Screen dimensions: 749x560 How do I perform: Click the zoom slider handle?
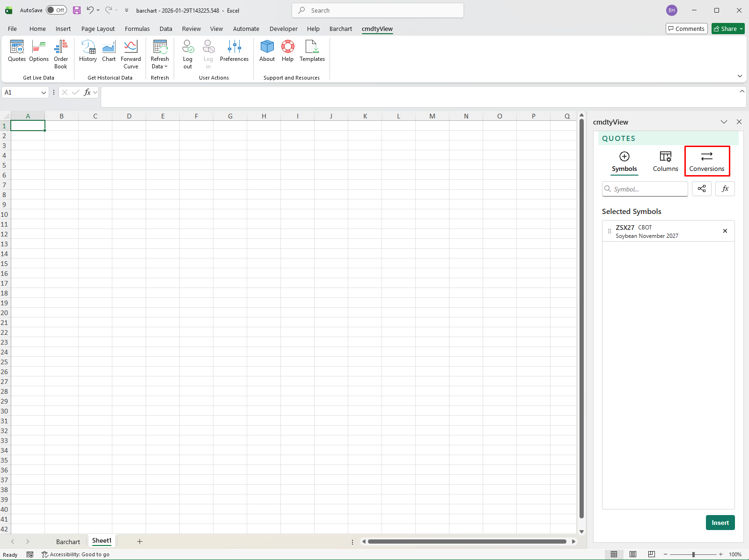[693, 554]
